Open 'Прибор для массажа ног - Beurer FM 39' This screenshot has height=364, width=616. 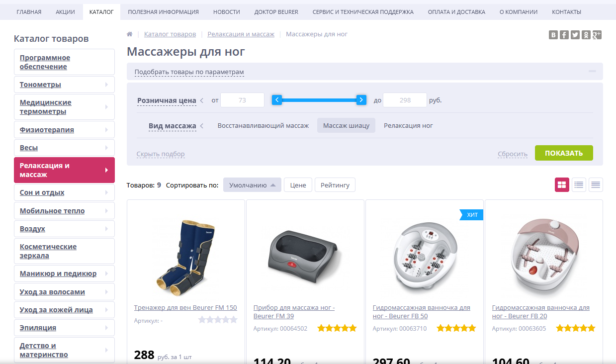pos(294,312)
